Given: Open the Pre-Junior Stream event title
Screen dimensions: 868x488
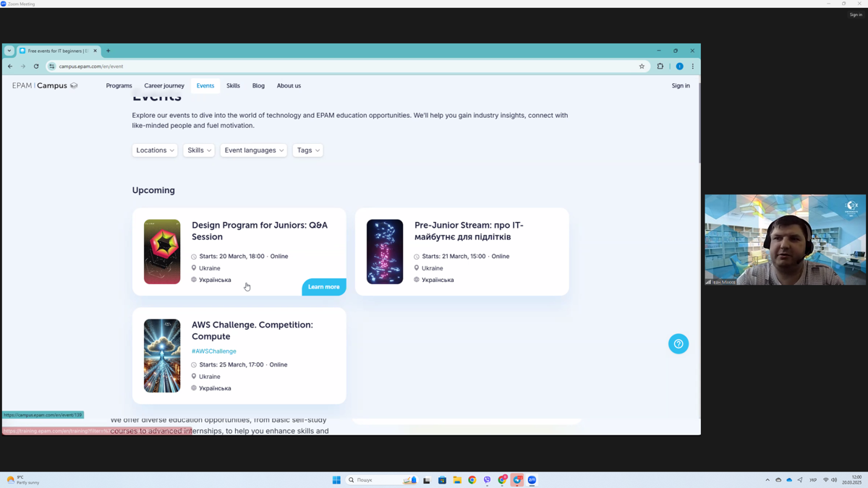Looking at the screenshot, I should tap(469, 231).
